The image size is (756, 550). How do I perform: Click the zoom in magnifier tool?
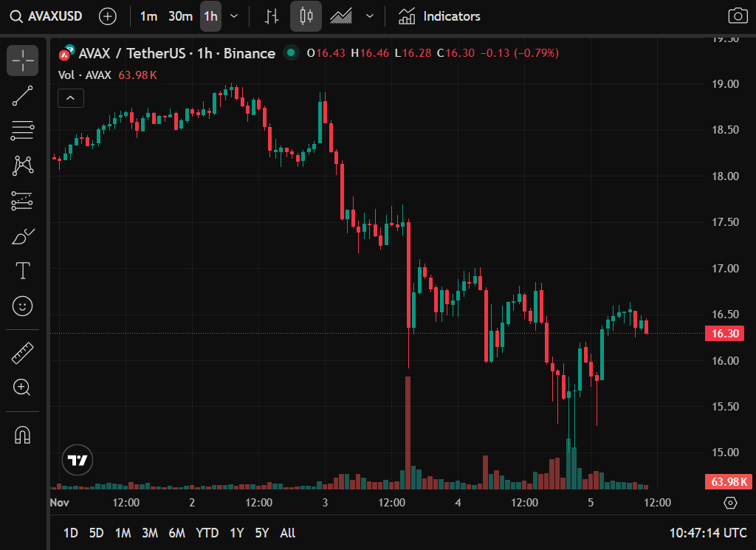(22, 387)
